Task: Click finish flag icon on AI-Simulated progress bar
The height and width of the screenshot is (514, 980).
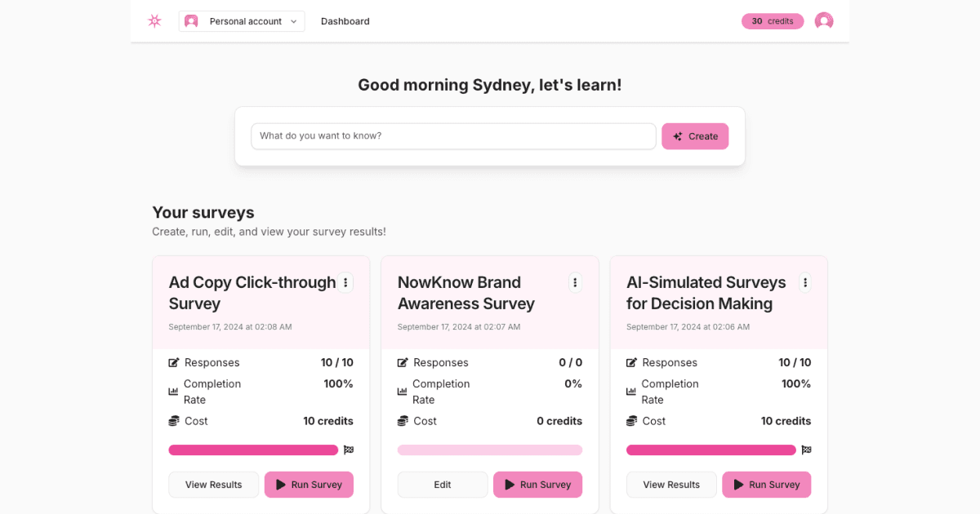Action: pos(806,450)
